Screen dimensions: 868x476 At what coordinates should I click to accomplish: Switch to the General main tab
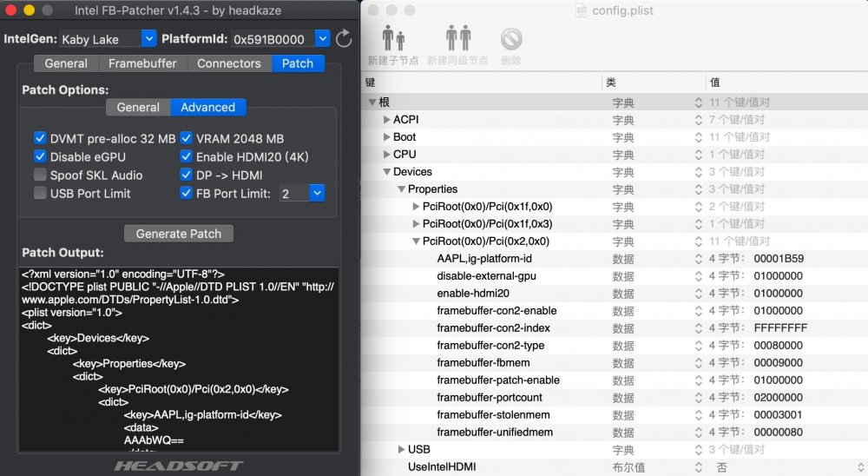coord(66,63)
